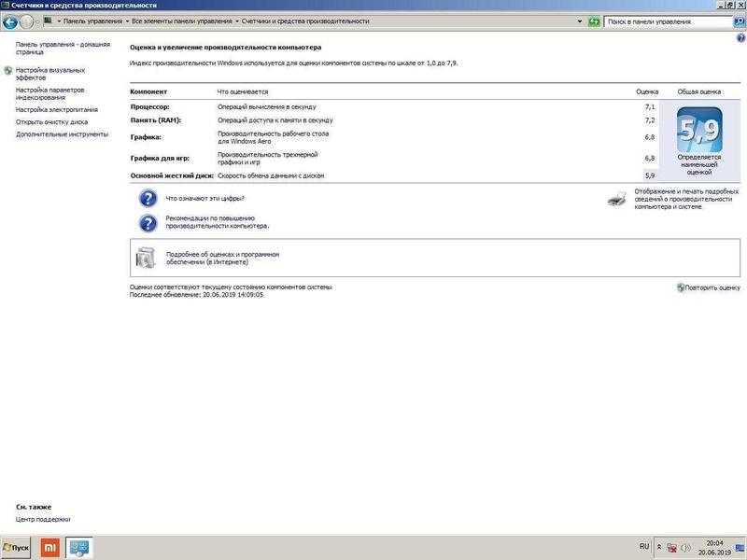
Task: Expand arrow before 'Панель управления' breadcrumb
Action: coord(59,21)
